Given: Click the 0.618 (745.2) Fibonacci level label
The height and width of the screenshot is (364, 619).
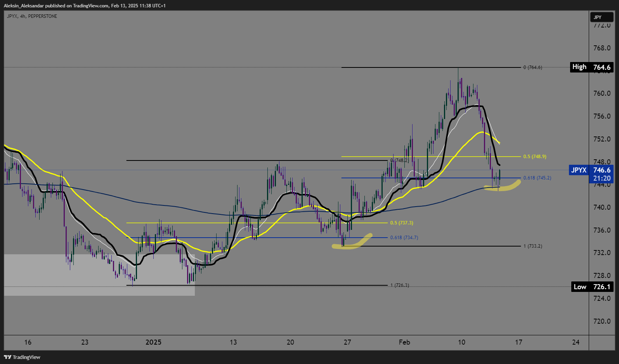Looking at the screenshot, I should point(537,178).
